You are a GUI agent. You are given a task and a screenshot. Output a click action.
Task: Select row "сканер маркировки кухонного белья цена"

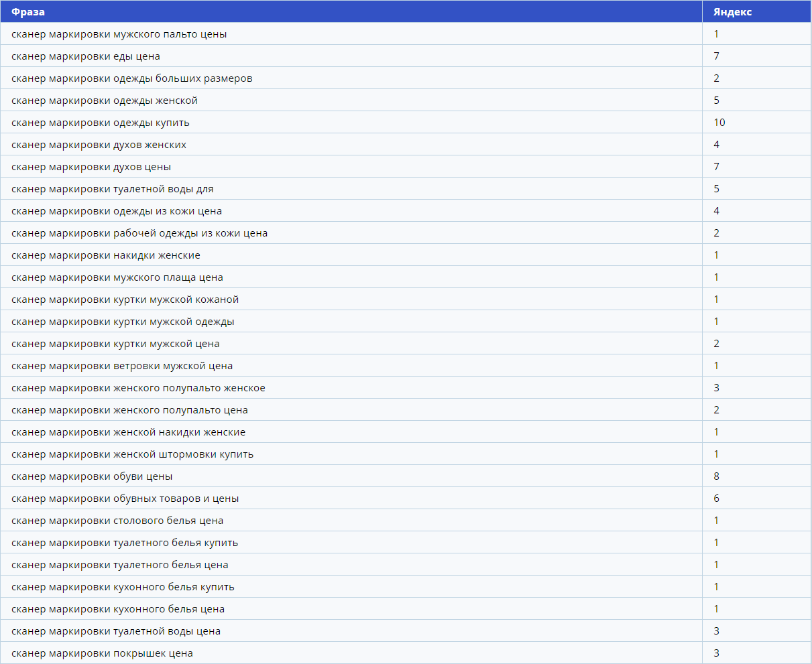pos(406,609)
